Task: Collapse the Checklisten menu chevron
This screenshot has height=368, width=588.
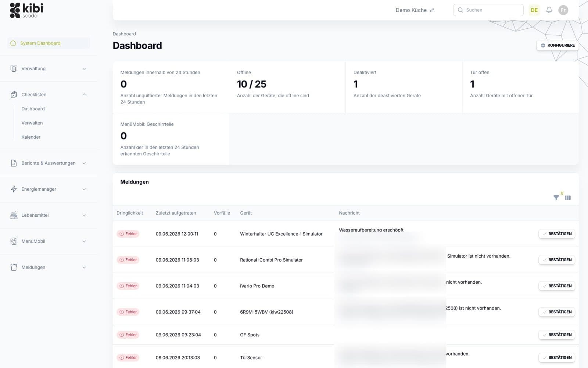Action: [x=84, y=95]
